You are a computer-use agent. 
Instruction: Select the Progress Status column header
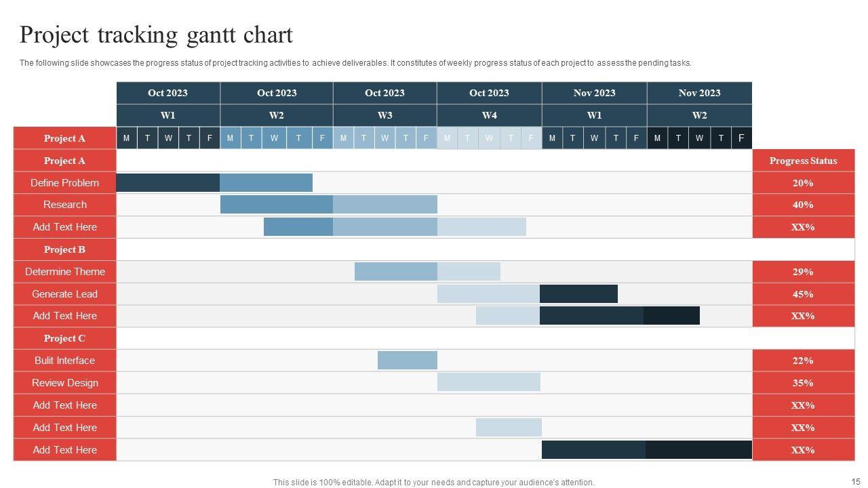[803, 161]
